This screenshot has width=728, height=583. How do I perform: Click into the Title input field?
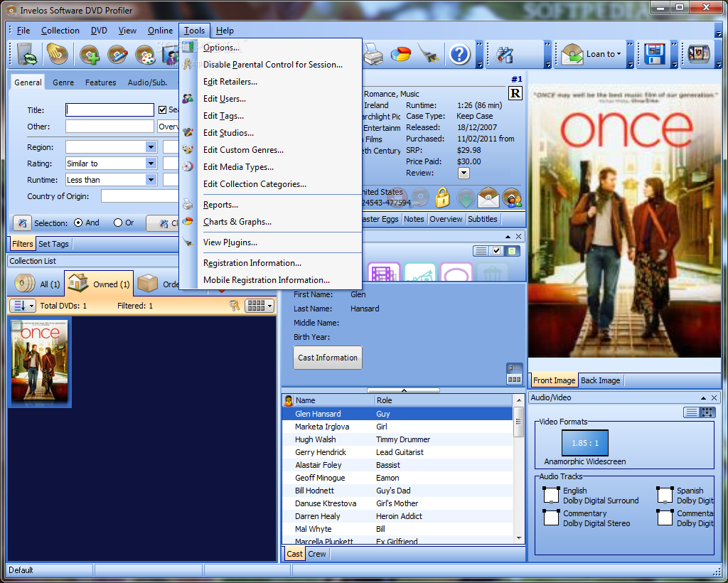tap(109, 110)
